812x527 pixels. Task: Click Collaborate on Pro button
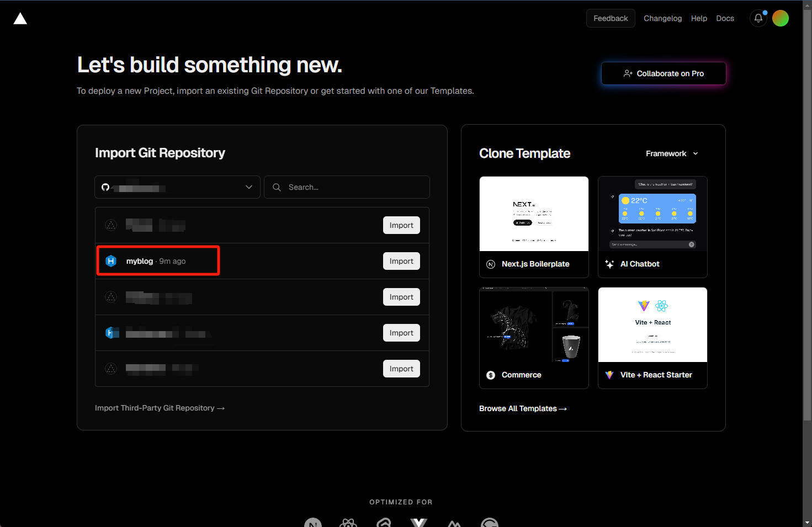coord(664,73)
